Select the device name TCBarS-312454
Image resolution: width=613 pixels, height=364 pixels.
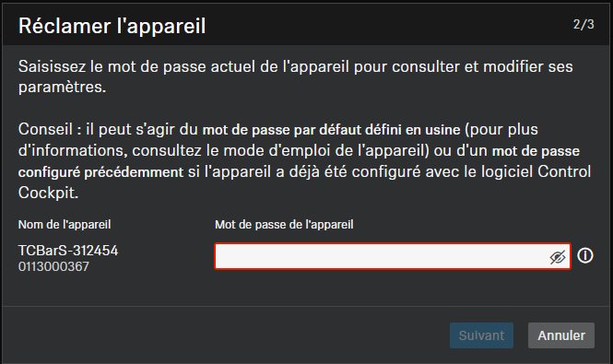[x=68, y=251]
